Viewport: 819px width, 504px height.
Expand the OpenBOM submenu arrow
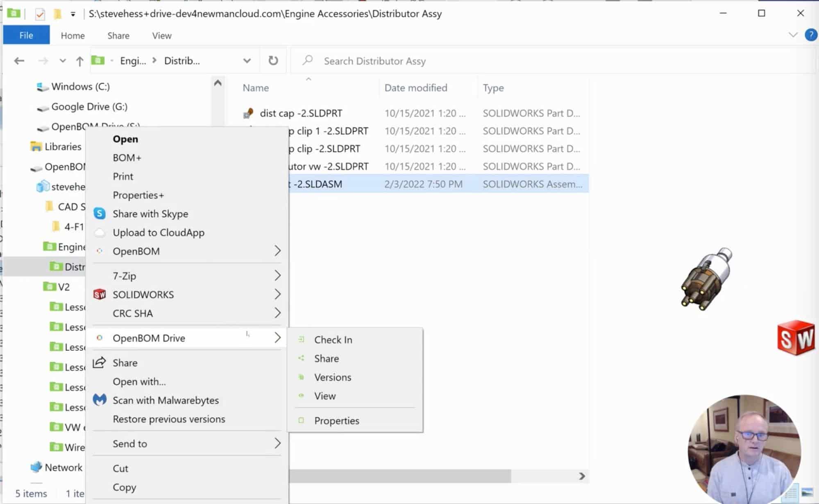click(x=277, y=250)
